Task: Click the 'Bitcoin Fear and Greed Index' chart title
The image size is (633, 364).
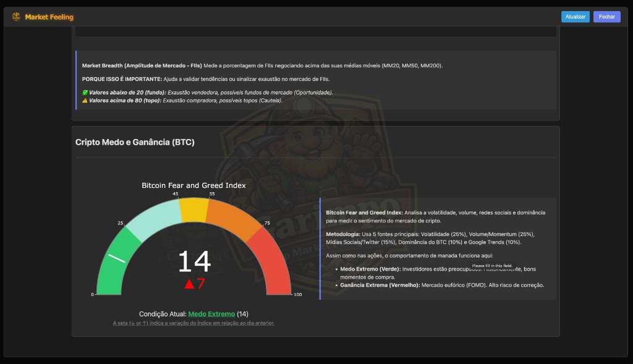Action: (193, 185)
